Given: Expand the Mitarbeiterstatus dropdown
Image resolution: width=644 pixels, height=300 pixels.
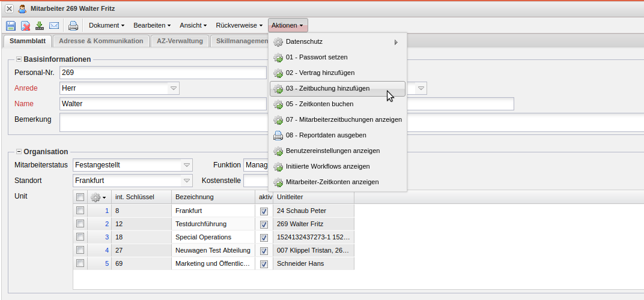Looking at the screenshot, I should tap(187, 165).
